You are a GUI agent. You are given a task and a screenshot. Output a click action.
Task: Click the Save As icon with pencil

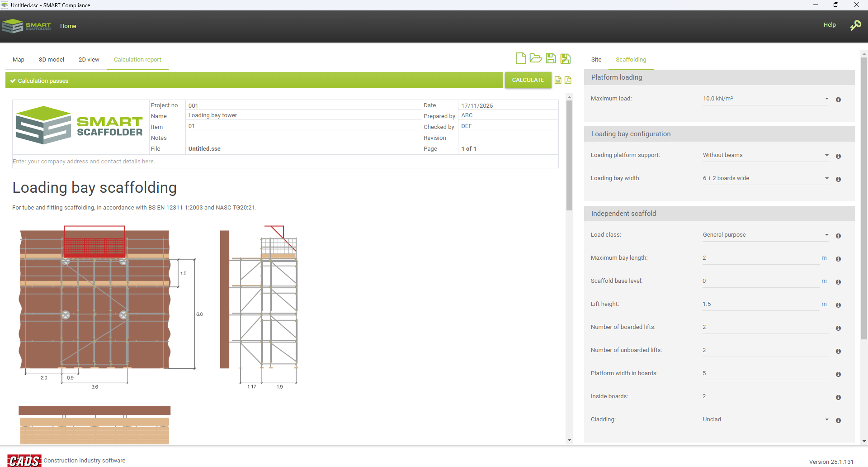(x=566, y=58)
